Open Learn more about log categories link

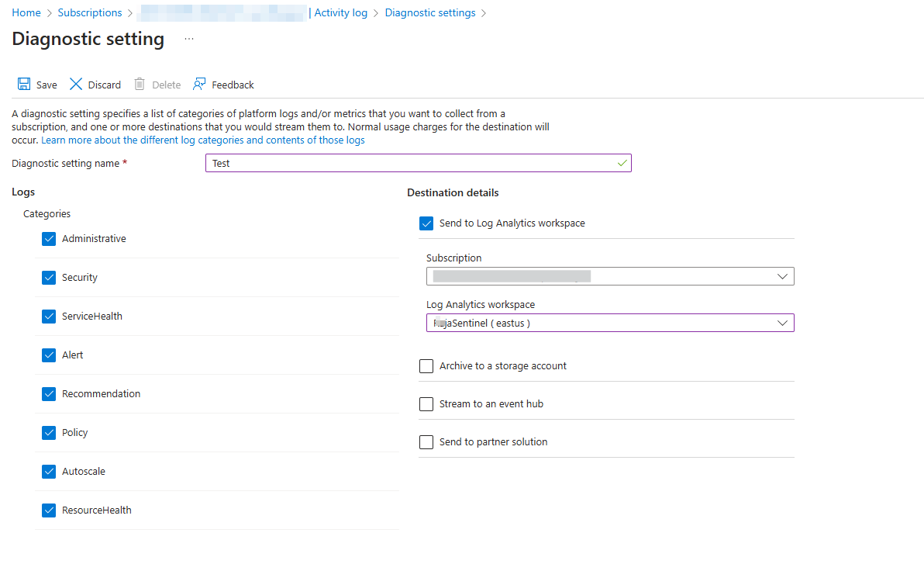[x=203, y=140]
